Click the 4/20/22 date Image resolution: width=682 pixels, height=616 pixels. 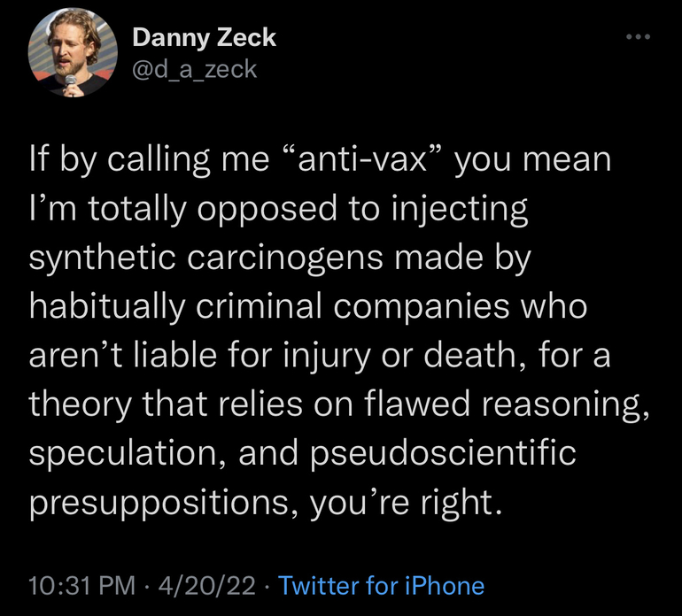click(207, 585)
